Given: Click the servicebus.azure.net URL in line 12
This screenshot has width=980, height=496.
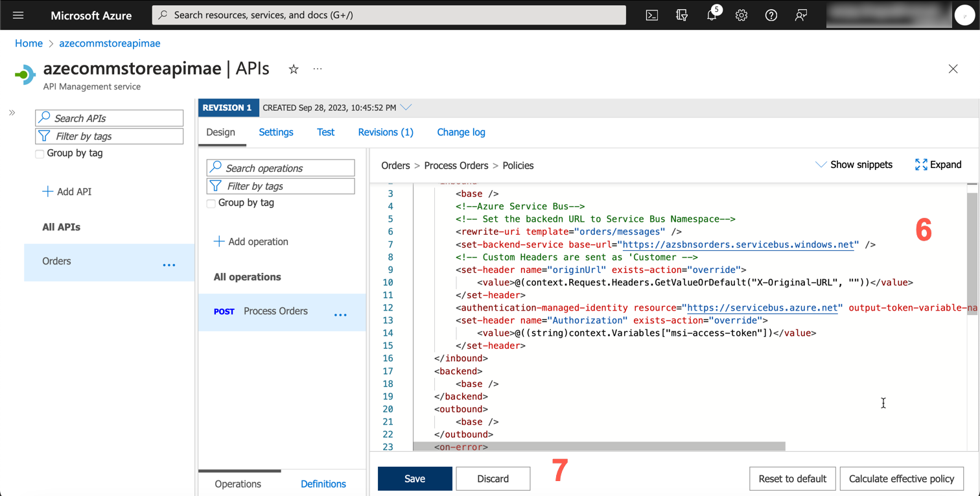Looking at the screenshot, I should [763, 308].
